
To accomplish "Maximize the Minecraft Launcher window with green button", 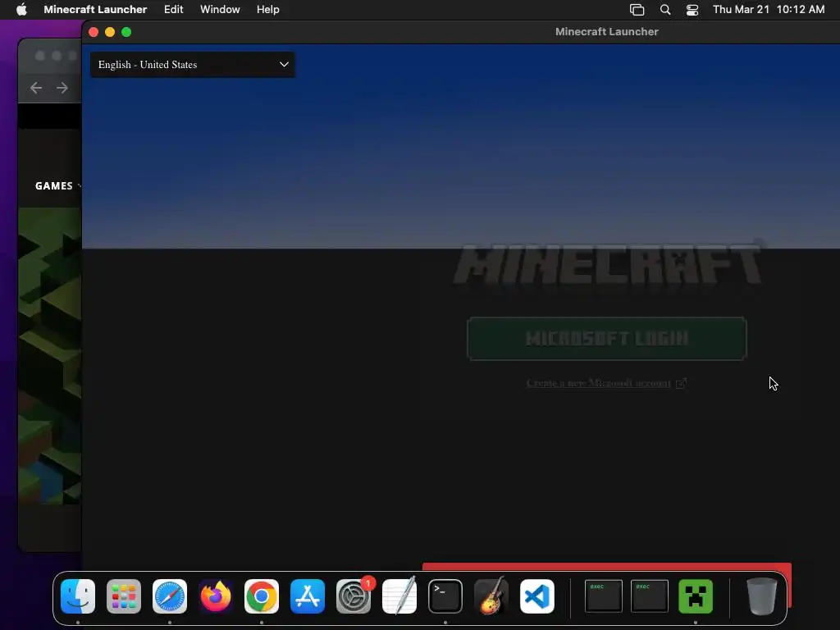I will click(126, 32).
